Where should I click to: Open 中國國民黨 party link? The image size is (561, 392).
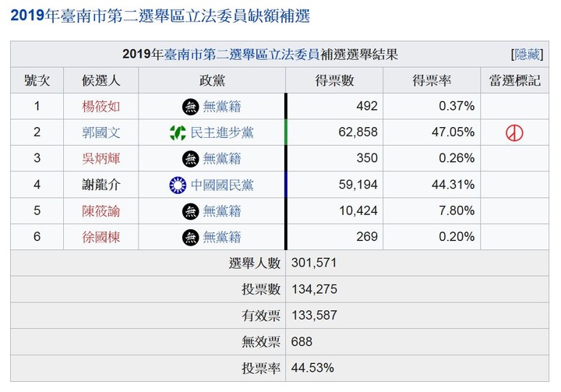point(222,185)
